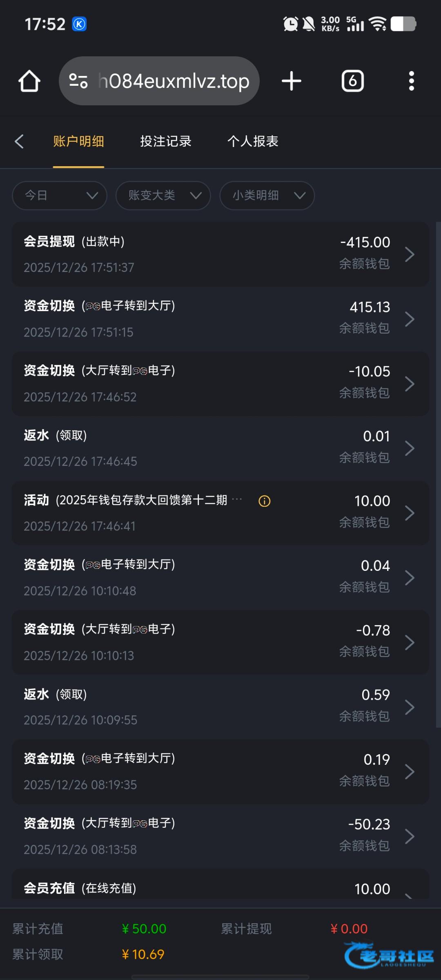
Task: Open a new browser tab
Action: coord(292,81)
